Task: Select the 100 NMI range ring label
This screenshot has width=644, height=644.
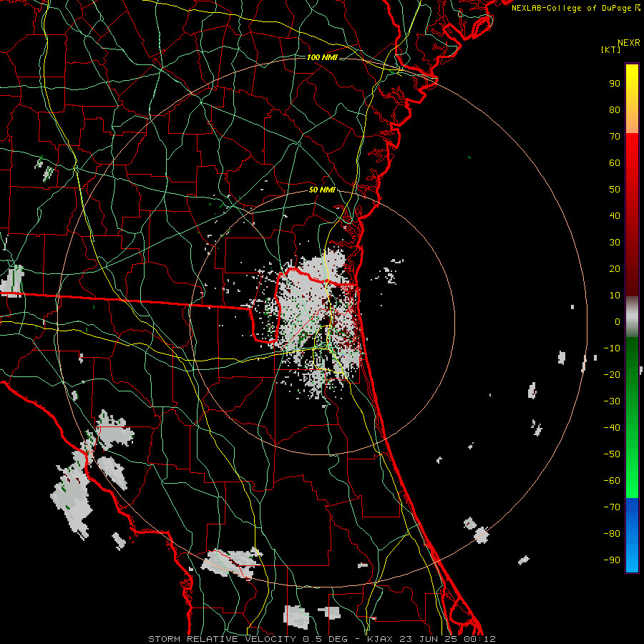Action: tap(322, 57)
